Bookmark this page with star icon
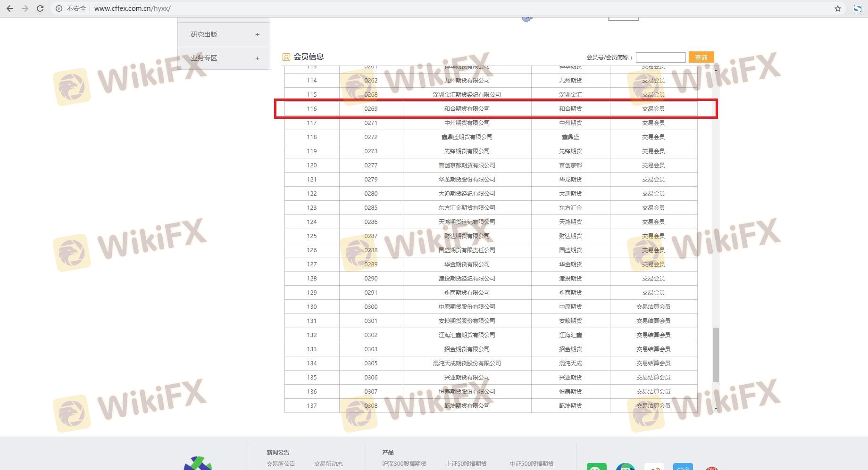868x470 pixels. [x=837, y=8]
